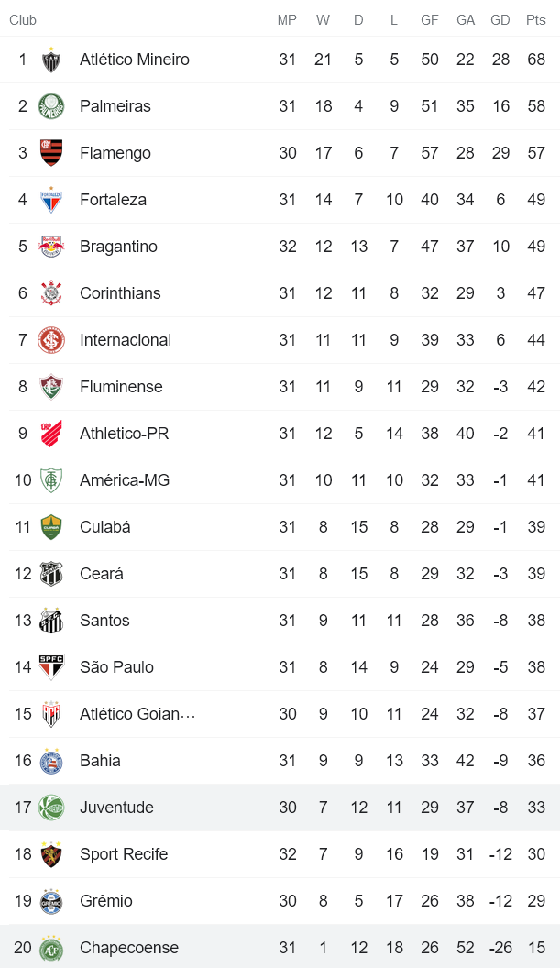
Task: Click the GD column header
Action: click(x=500, y=20)
